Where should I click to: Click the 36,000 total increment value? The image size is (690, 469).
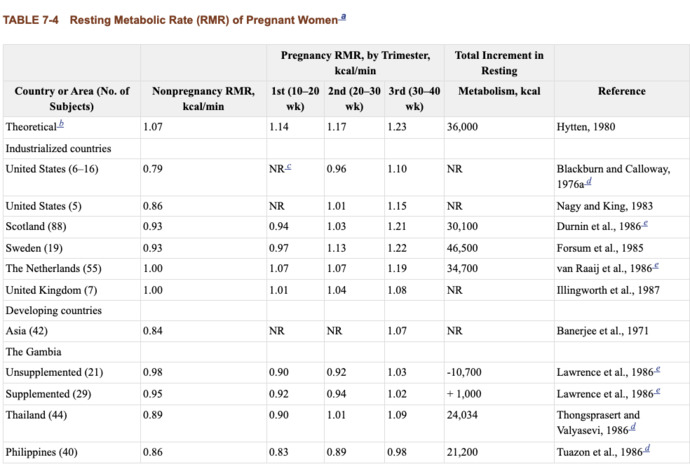[x=462, y=127]
